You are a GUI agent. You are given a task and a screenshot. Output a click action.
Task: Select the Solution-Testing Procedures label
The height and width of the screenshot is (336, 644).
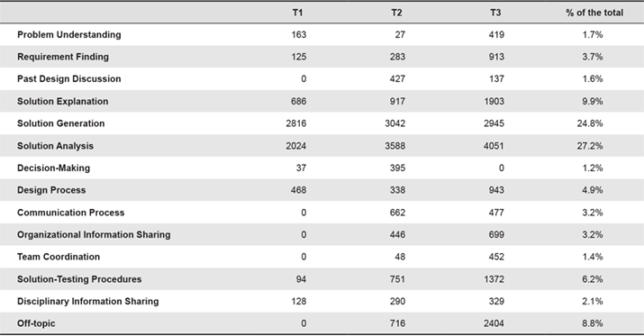(79, 279)
